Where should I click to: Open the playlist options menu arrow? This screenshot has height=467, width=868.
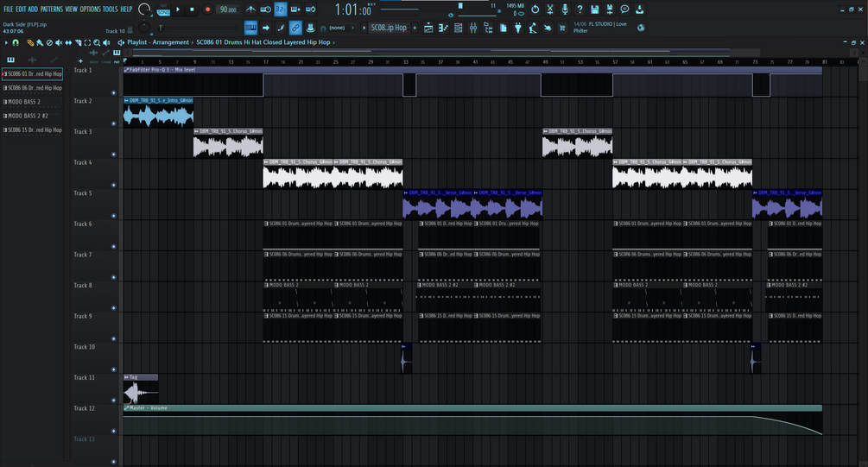tap(6, 42)
